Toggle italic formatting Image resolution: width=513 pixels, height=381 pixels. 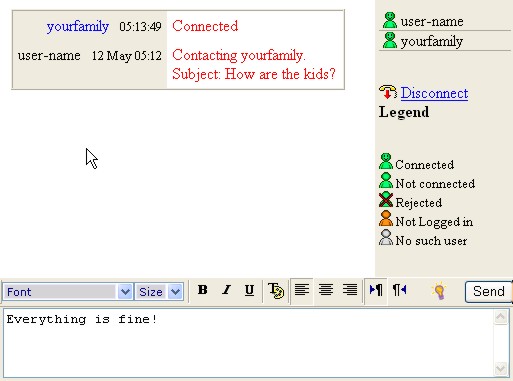coord(226,290)
